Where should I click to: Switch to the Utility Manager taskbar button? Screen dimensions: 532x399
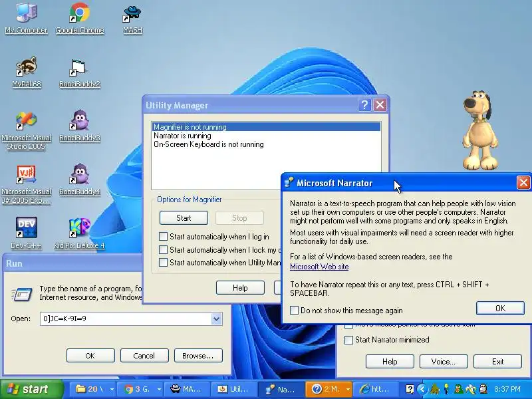pyautogui.click(x=234, y=389)
